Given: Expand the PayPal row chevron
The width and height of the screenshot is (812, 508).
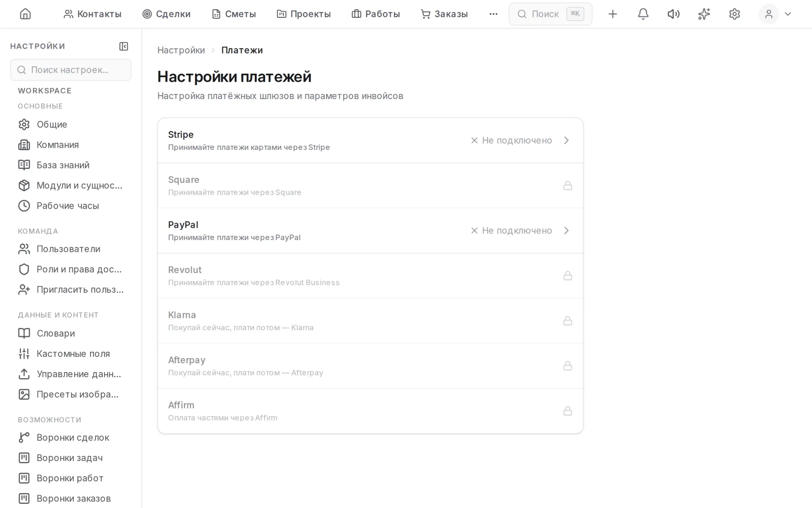Looking at the screenshot, I should point(567,230).
